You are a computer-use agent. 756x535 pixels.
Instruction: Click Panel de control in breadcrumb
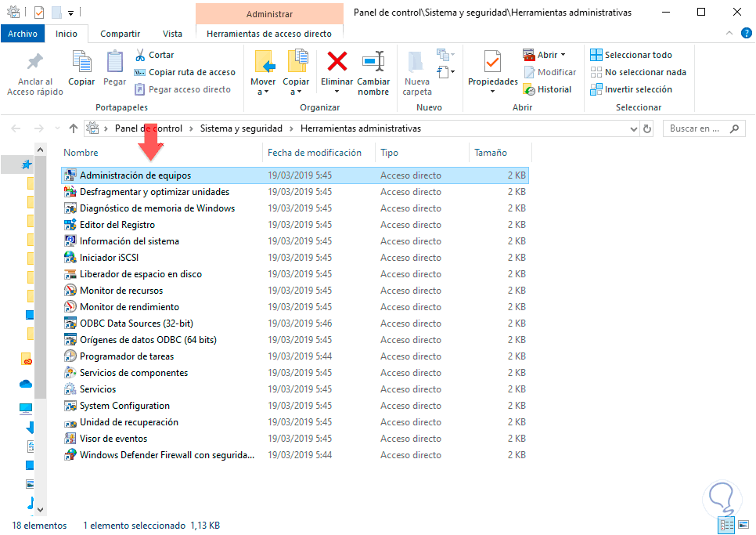[149, 128]
